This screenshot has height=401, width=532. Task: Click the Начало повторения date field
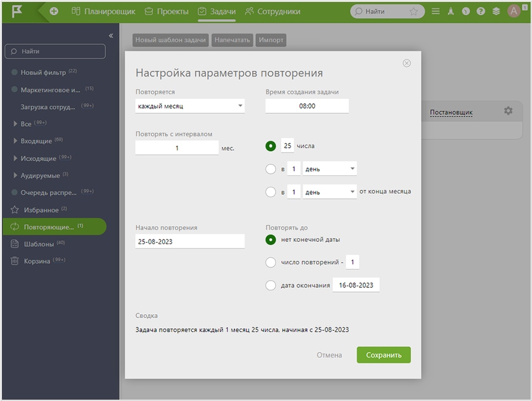point(190,241)
